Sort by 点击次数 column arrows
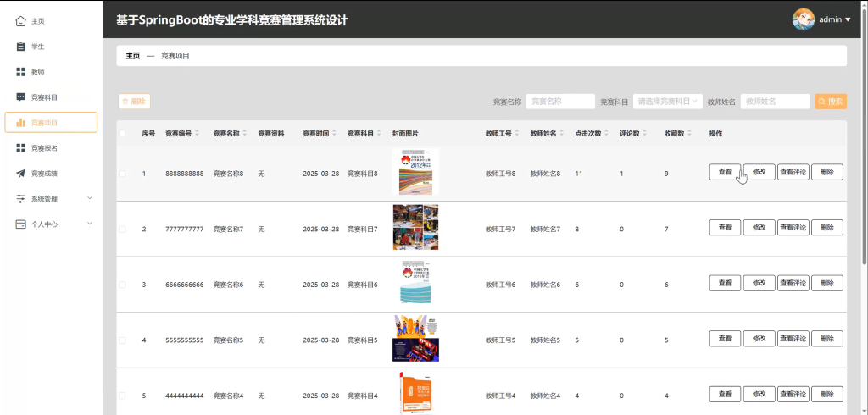The image size is (868, 415). pyautogui.click(x=607, y=133)
